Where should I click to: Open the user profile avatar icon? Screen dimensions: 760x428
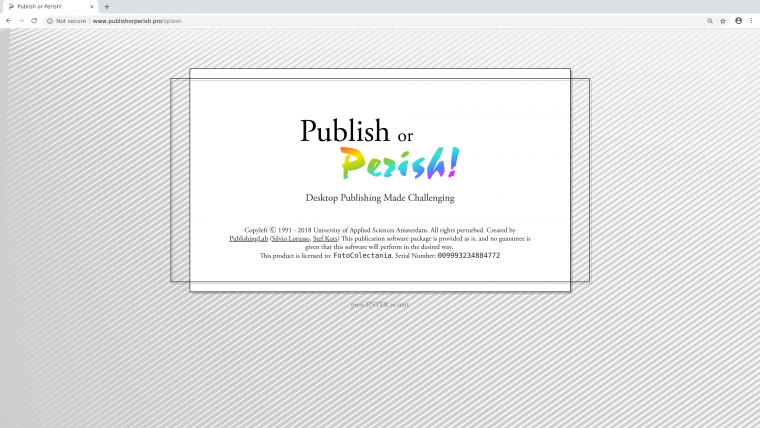(738, 20)
